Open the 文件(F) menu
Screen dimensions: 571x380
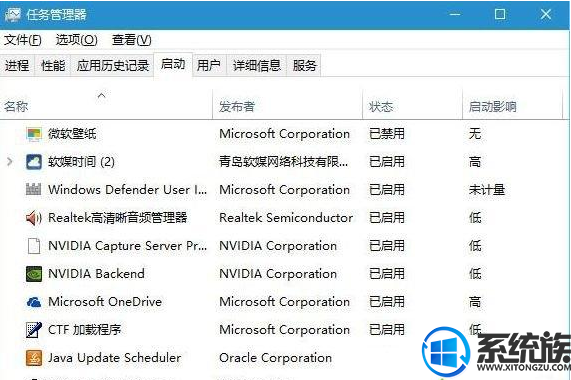pos(23,40)
